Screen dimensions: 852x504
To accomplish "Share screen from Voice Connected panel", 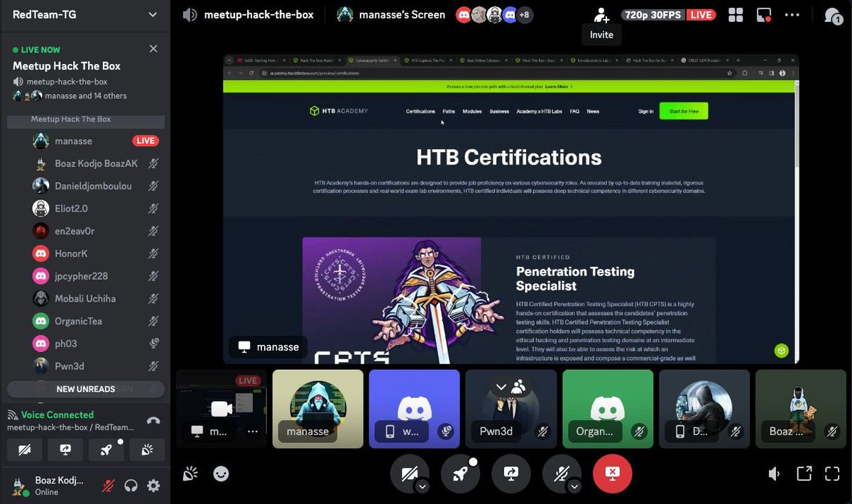I will click(x=65, y=449).
